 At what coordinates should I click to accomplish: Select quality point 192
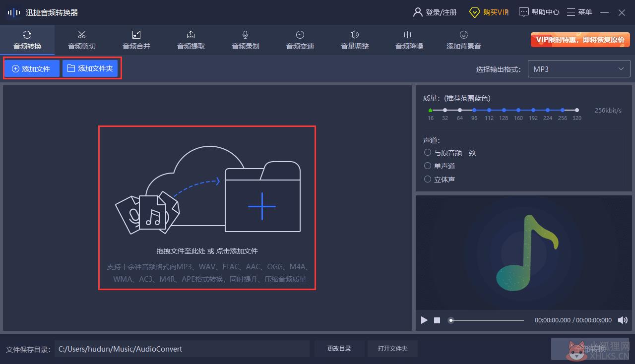pyautogui.click(x=533, y=110)
